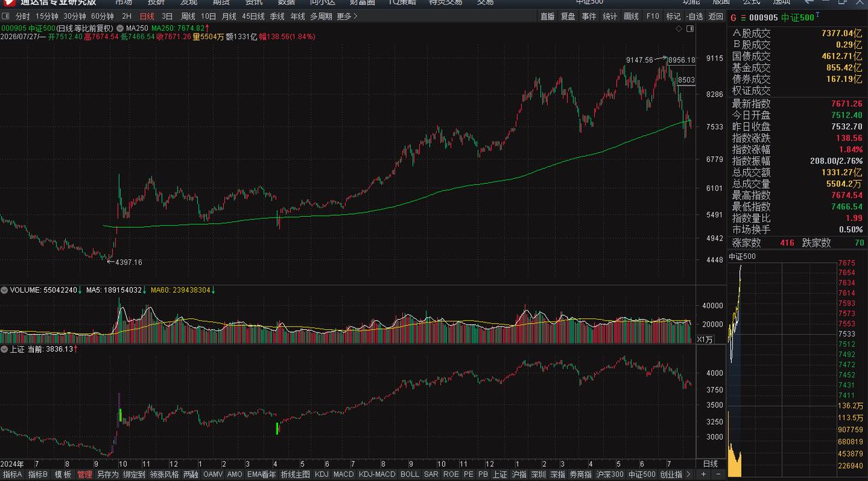
Task: Toggle the X1万 volume scale label
Action: click(x=704, y=339)
